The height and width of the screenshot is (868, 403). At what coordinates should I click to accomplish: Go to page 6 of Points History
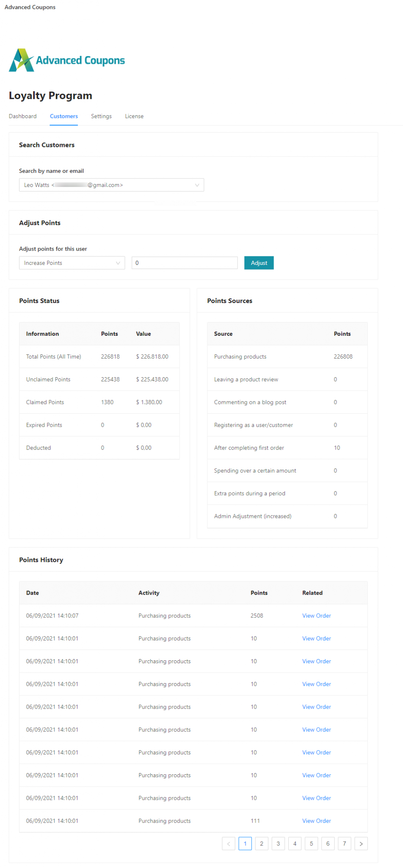coord(328,843)
